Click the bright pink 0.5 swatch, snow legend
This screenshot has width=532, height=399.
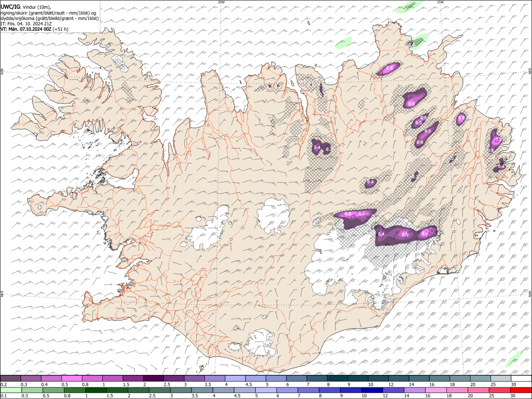(x=71, y=378)
